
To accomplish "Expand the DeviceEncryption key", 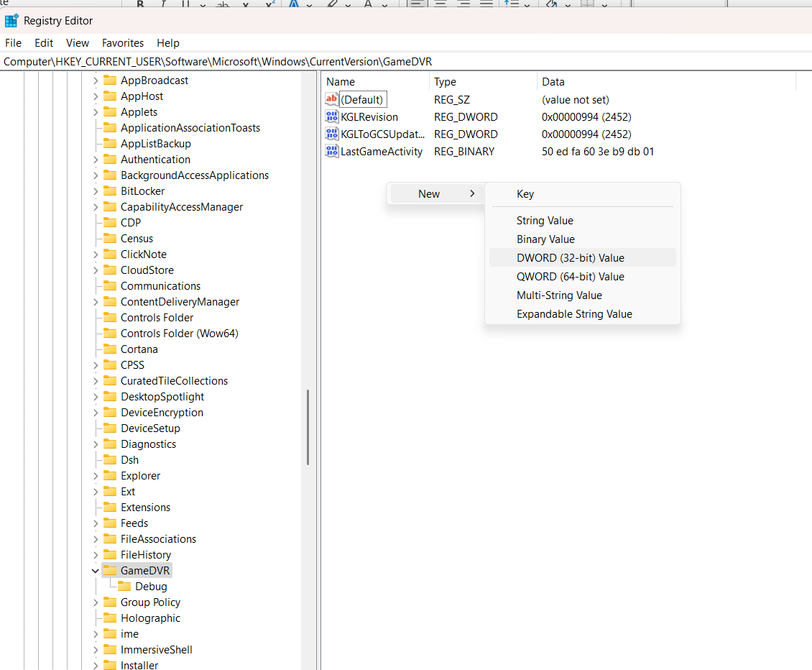I will pos(96,413).
